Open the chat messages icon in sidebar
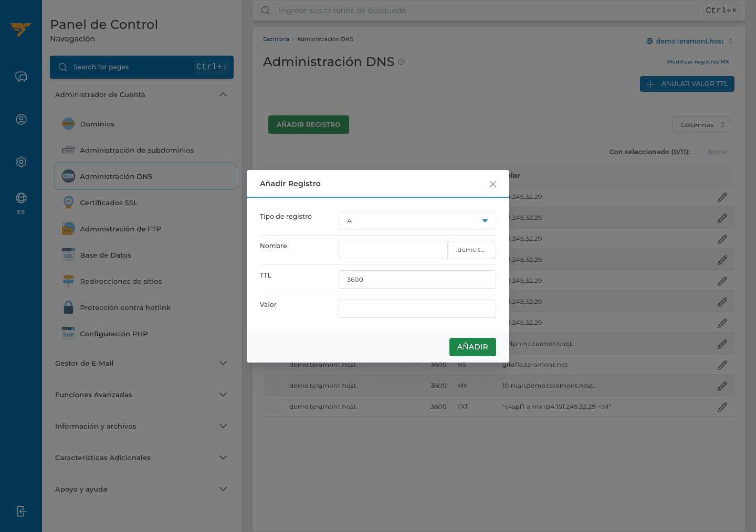Viewport: 756px width, 532px height. [21, 77]
